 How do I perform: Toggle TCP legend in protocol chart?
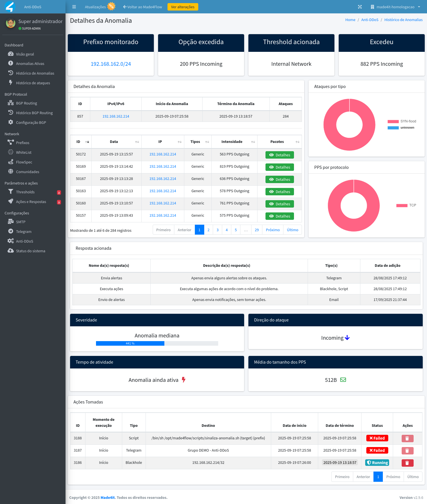406,205
